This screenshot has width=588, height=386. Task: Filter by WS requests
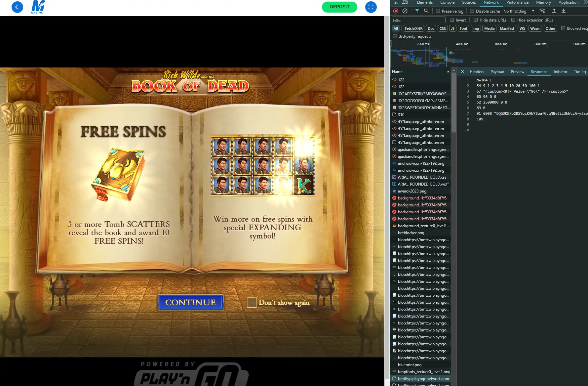click(x=522, y=28)
